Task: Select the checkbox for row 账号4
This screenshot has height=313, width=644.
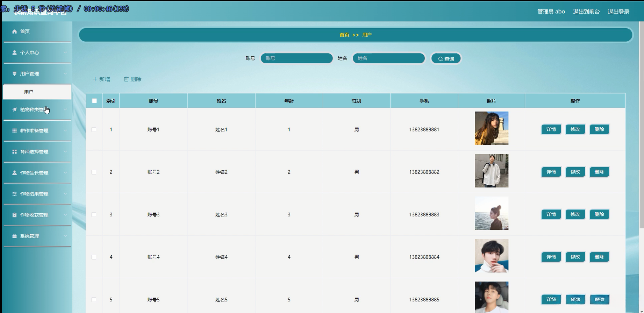Action: click(94, 257)
